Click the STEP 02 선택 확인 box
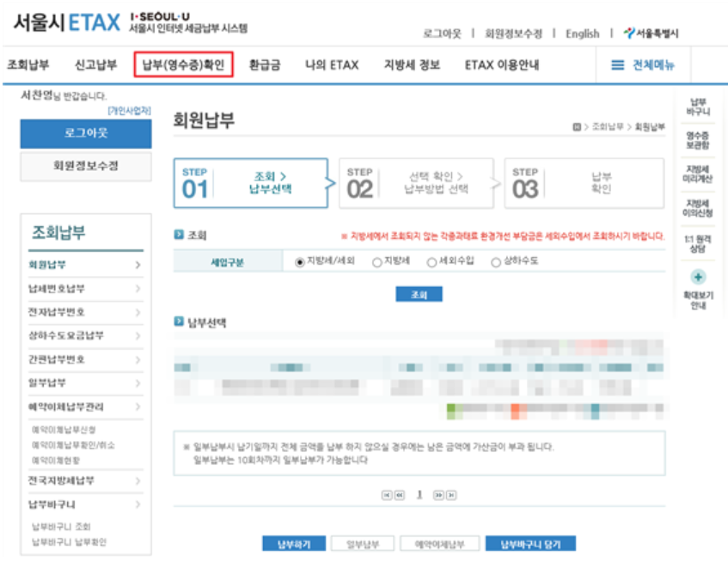 tap(416, 183)
